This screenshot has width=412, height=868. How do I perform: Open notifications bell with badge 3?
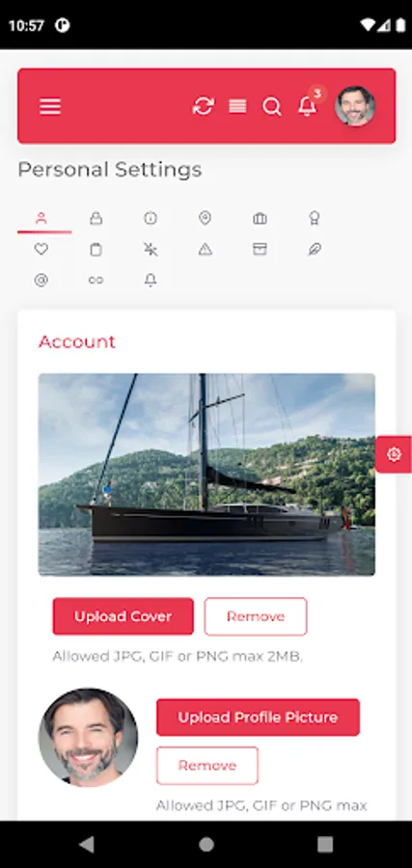click(x=308, y=105)
